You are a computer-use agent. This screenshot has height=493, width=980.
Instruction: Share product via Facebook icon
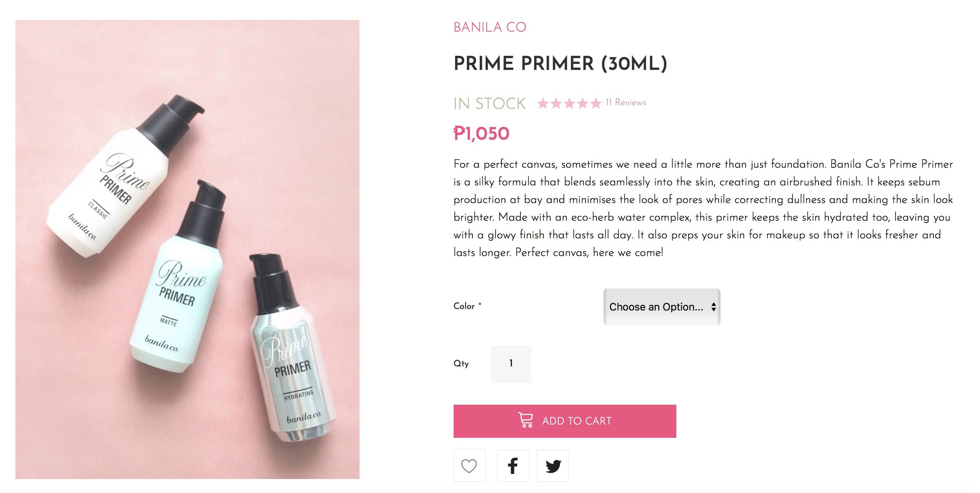(512, 465)
